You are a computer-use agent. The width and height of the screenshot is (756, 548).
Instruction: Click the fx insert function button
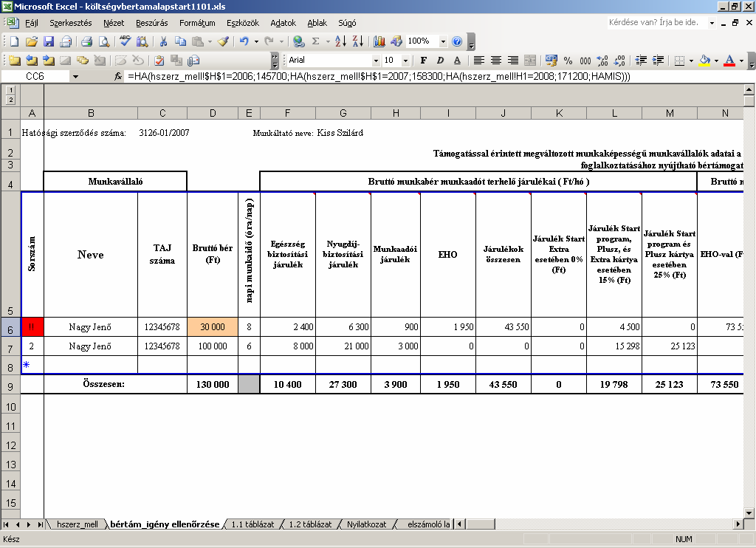click(x=118, y=76)
